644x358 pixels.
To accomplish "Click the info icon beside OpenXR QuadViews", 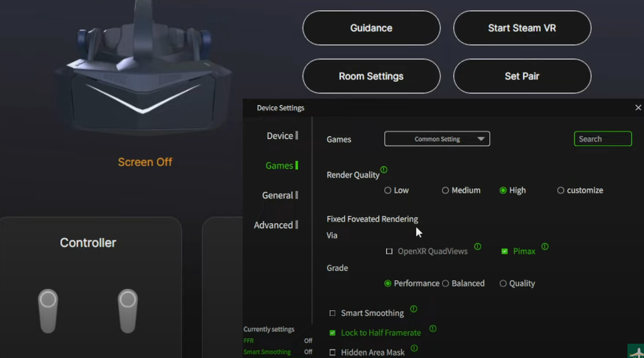I will click(477, 247).
